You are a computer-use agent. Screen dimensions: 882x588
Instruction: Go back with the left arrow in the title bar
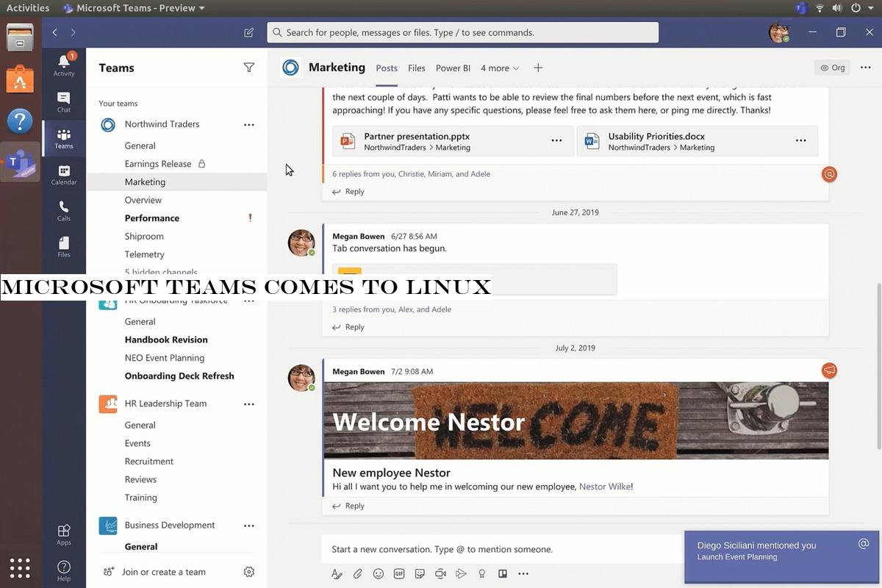(x=54, y=32)
